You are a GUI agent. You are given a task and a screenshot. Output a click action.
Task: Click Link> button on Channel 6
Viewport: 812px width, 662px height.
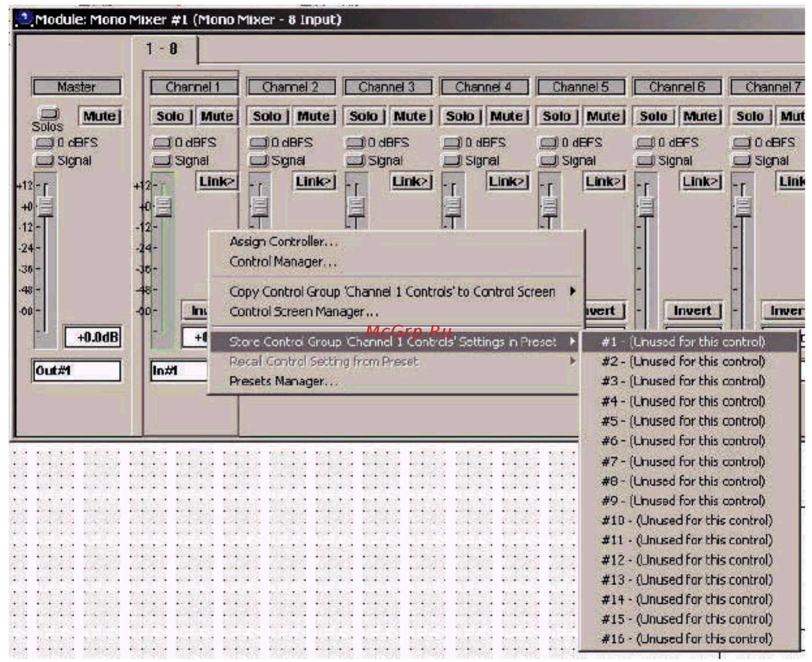[701, 181]
